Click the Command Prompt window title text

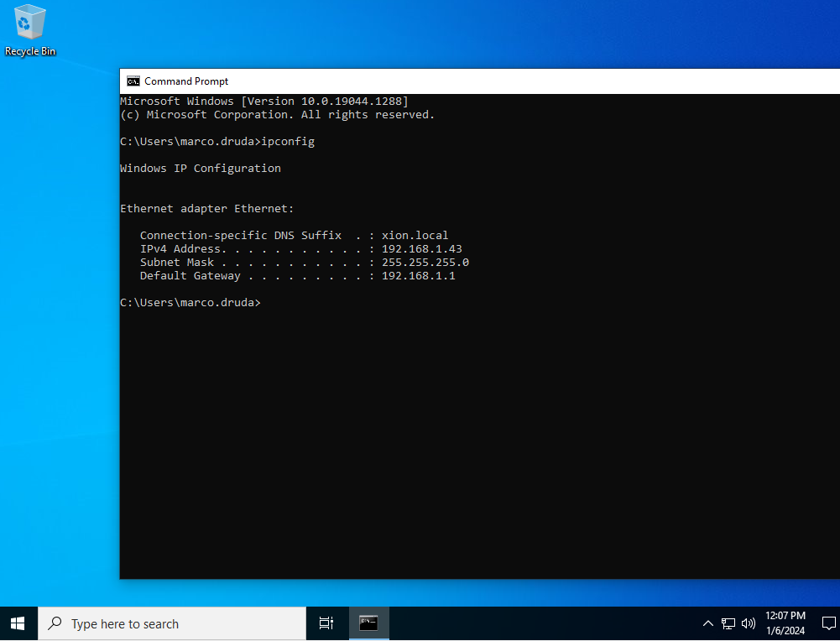click(x=186, y=81)
